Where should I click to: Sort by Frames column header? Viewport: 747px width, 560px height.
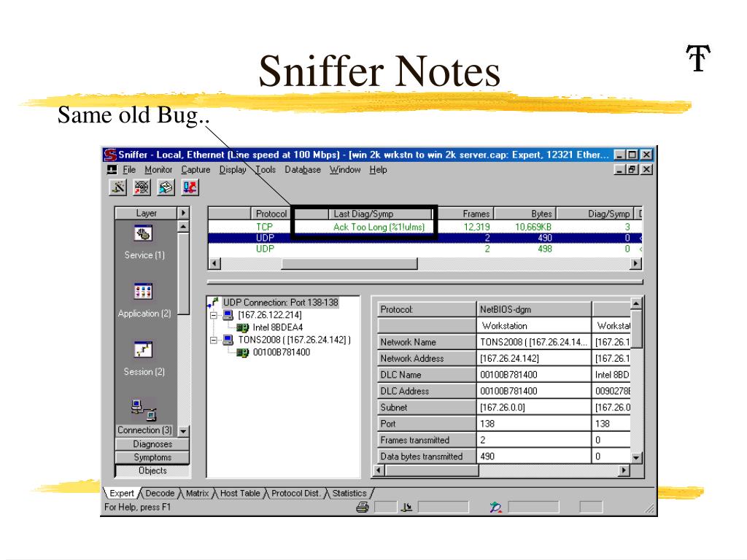pyautogui.click(x=465, y=214)
